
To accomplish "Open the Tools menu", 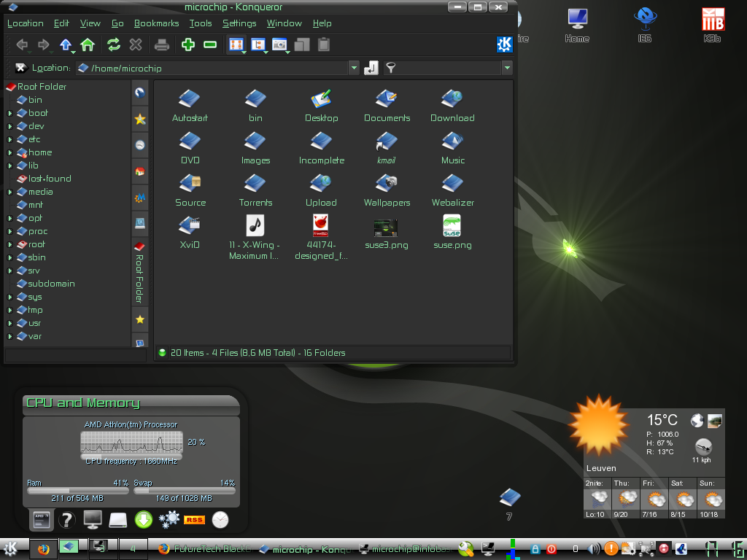I will tap(201, 23).
